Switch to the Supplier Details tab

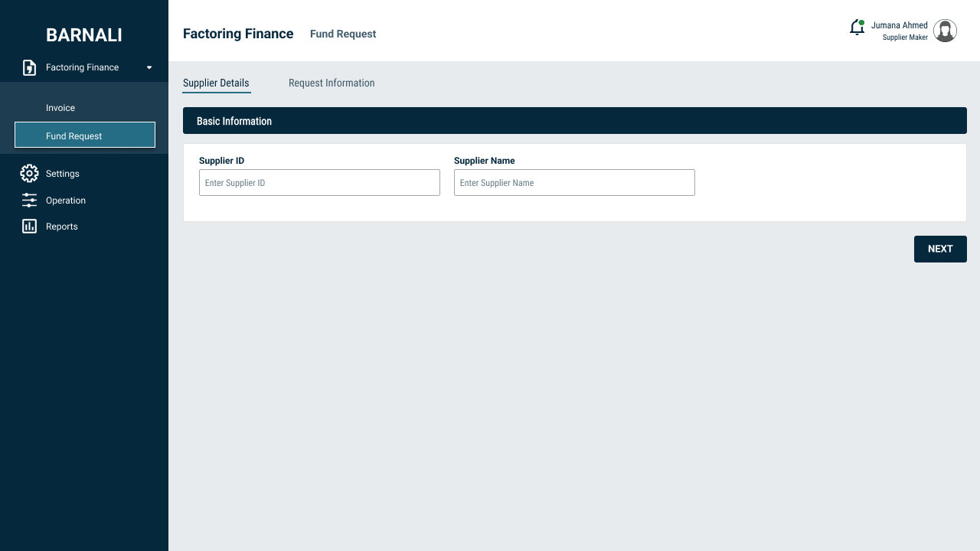tap(216, 83)
